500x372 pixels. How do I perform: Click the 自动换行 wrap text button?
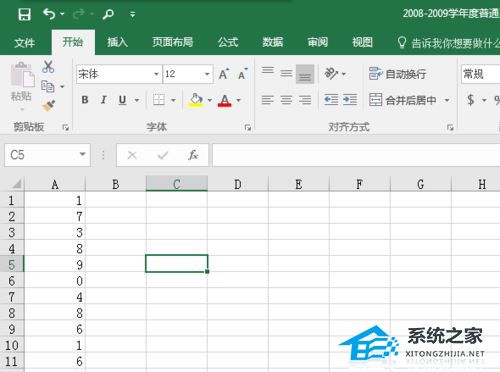(398, 74)
